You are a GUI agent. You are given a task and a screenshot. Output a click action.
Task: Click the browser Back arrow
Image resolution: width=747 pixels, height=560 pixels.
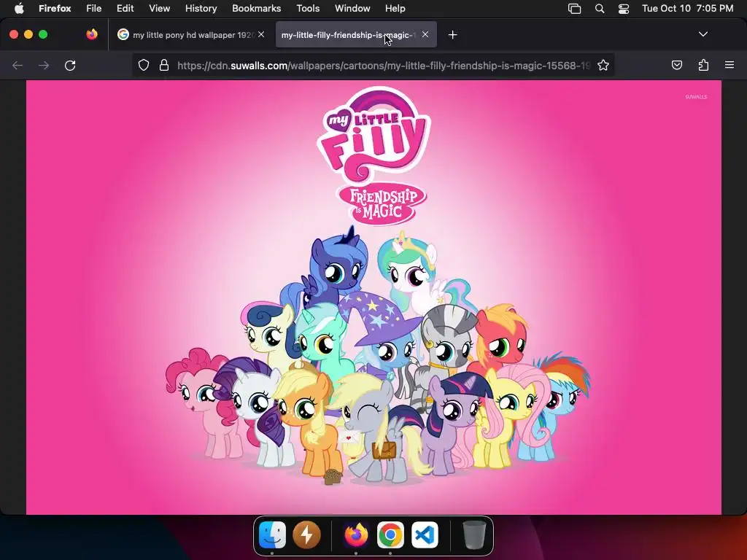[18, 65]
